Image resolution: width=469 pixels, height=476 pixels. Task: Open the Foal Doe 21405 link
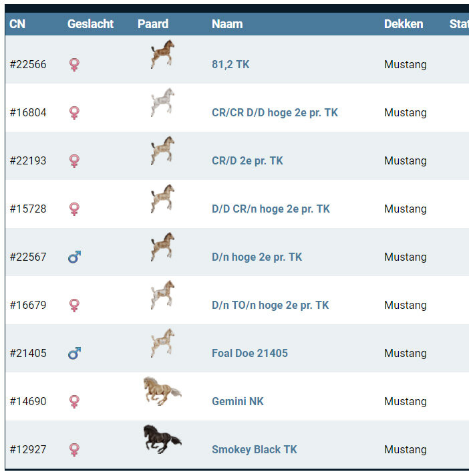click(250, 354)
